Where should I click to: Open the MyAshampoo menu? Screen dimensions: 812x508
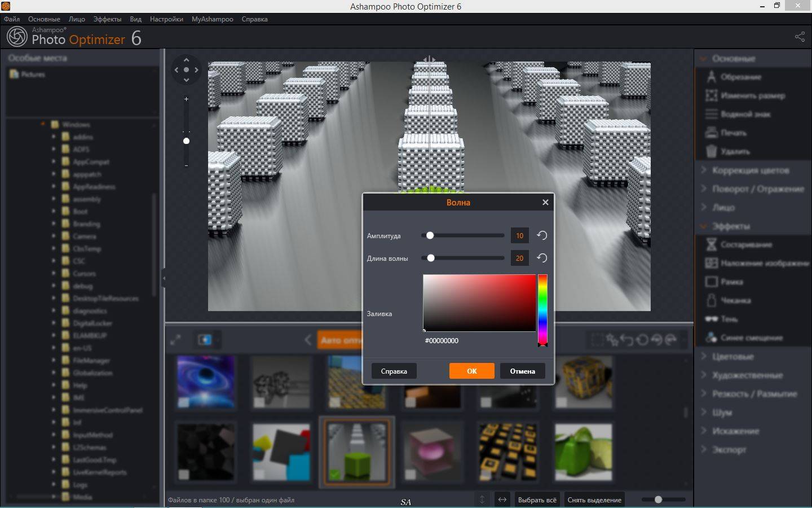(212, 19)
